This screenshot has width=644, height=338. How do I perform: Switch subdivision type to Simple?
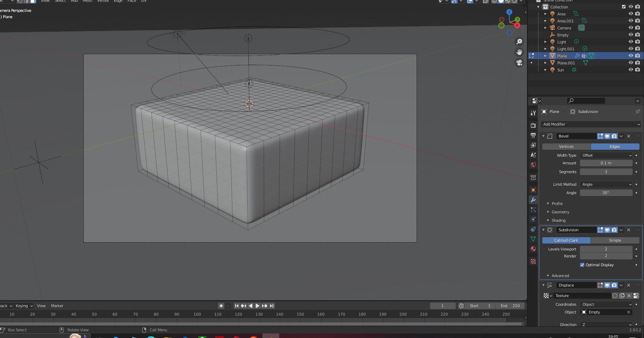pos(615,240)
